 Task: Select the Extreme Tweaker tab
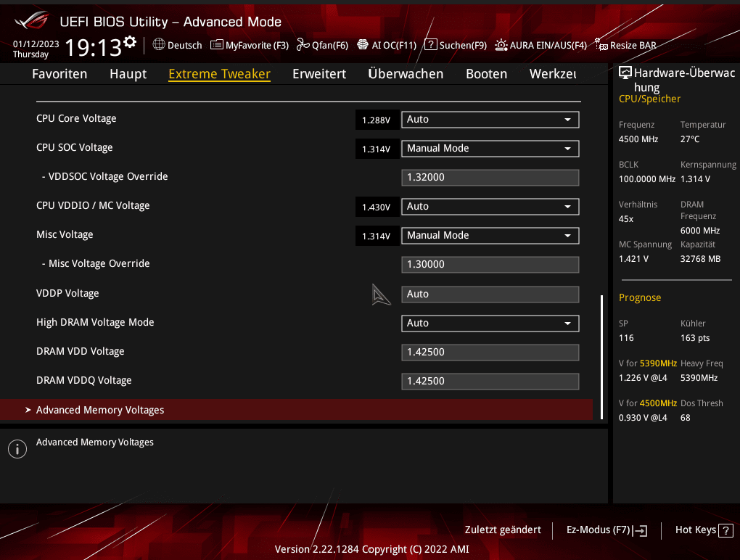coord(219,74)
